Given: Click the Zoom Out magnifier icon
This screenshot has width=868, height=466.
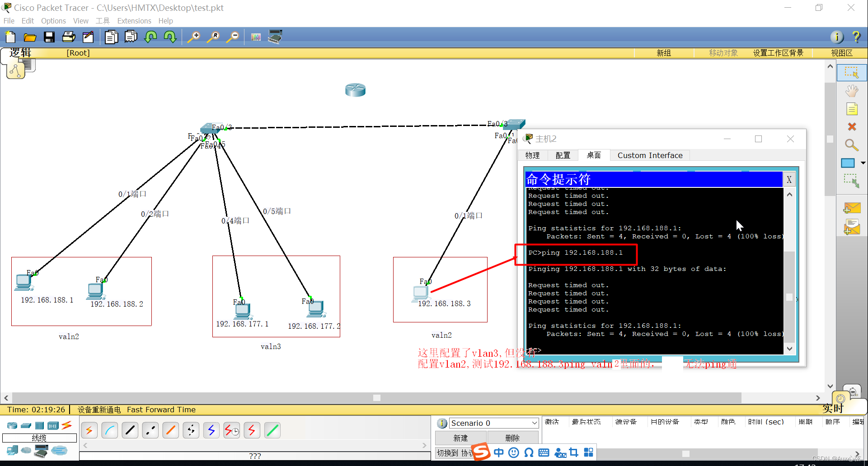Looking at the screenshot, I should (233, 37).
